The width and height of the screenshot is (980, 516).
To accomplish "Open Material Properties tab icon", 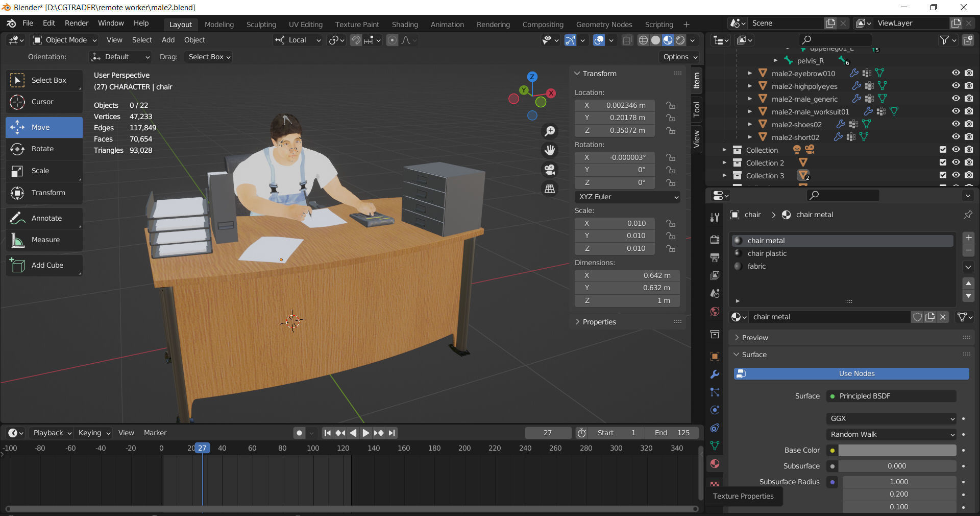I will [x=715, y=463].
